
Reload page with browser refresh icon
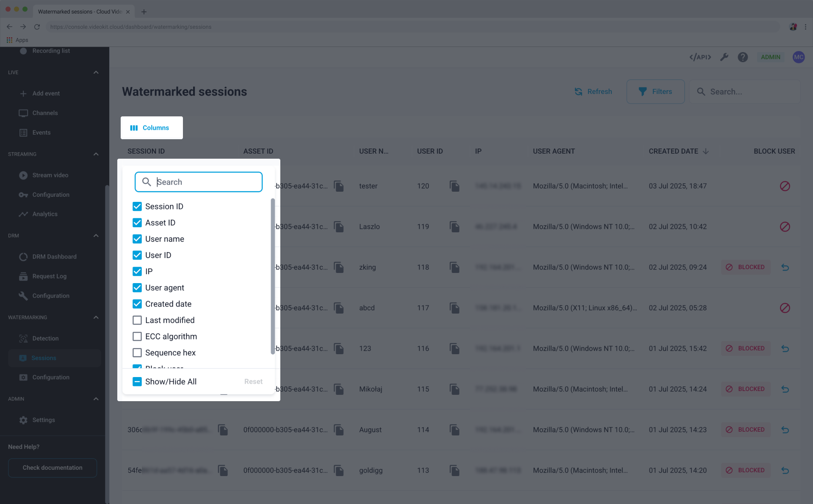pos(37,27)
